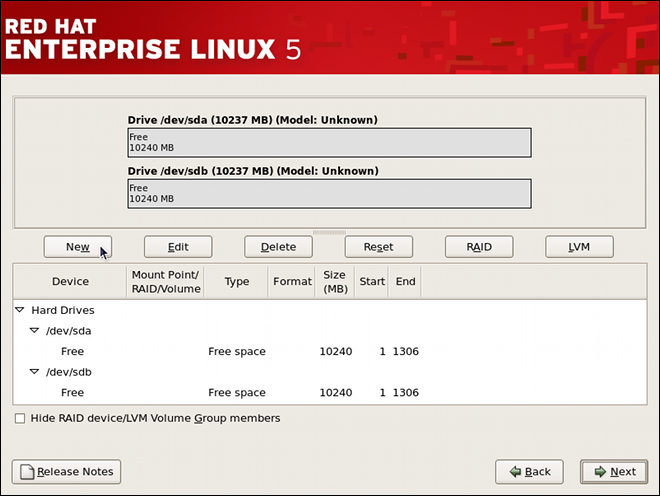Viewport: 660px width, 496px height.
Task: Open the LVM configuration button
Action: click(579, 247)
